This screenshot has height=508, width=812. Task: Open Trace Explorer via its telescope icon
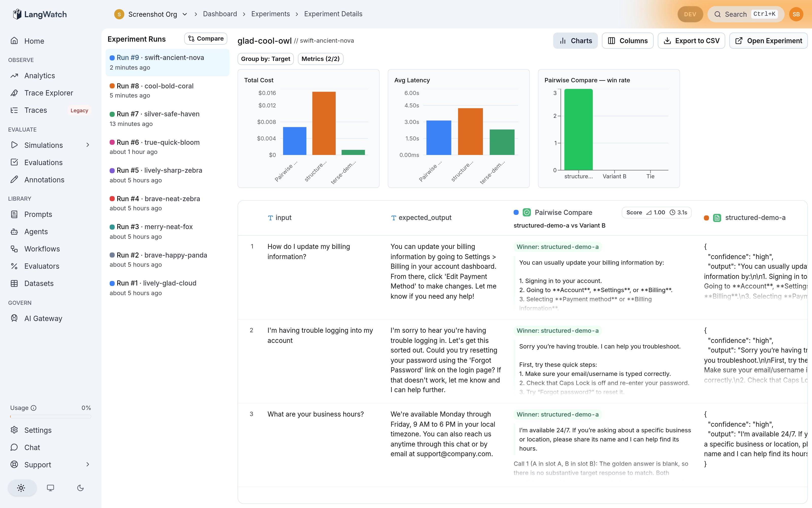pos(14,93)
